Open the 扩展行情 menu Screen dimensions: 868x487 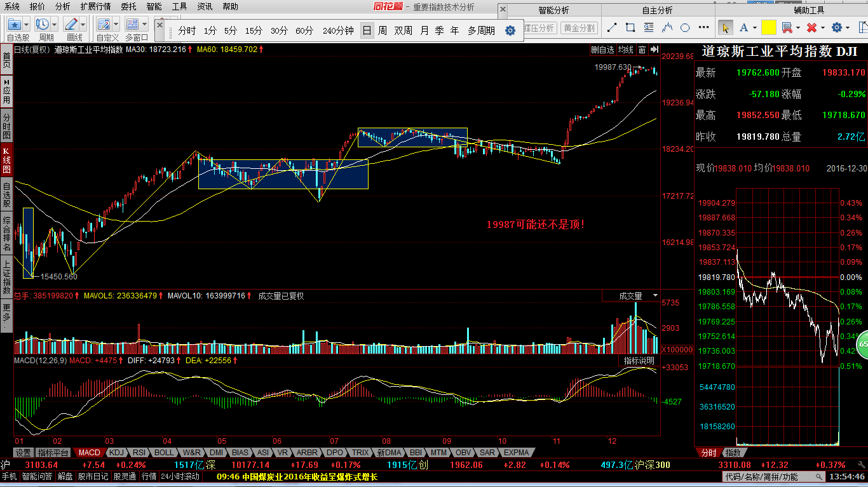pos(95,6)
